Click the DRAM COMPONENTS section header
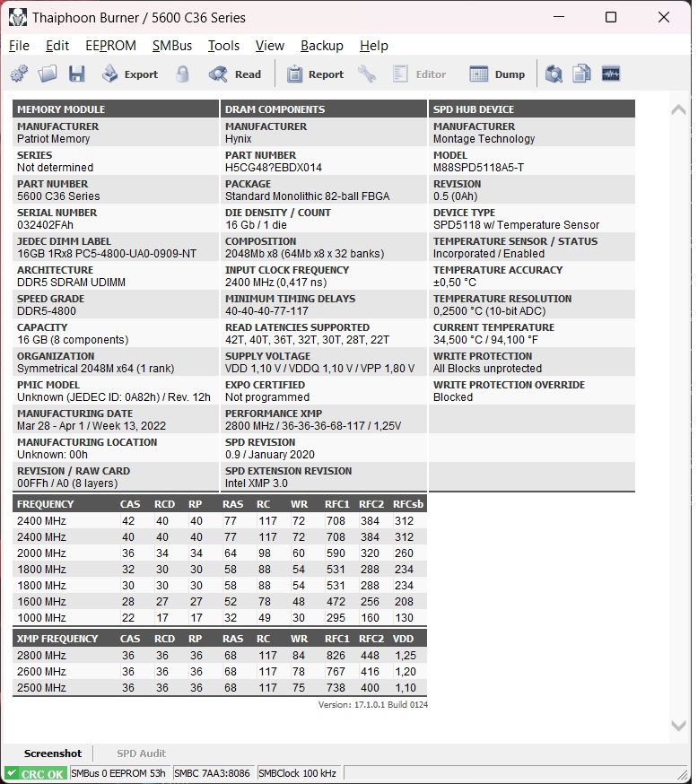Screen dimensions: 698x784 coord(324,109)
